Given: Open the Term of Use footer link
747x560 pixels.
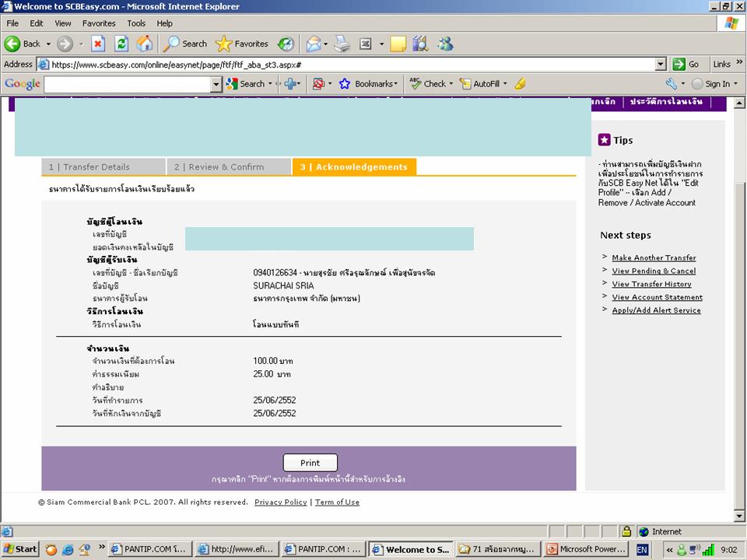Looking at the screenshot, I should coord(337,502).
